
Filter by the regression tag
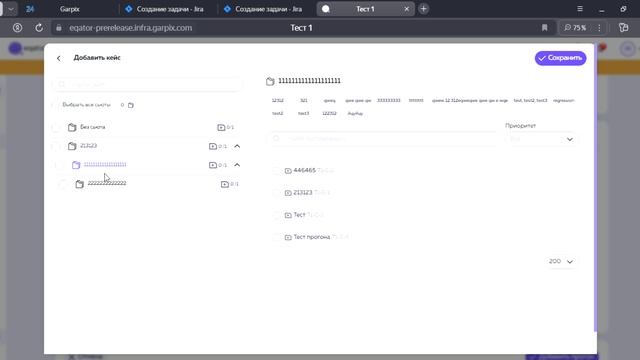click(x=564, y=100)
